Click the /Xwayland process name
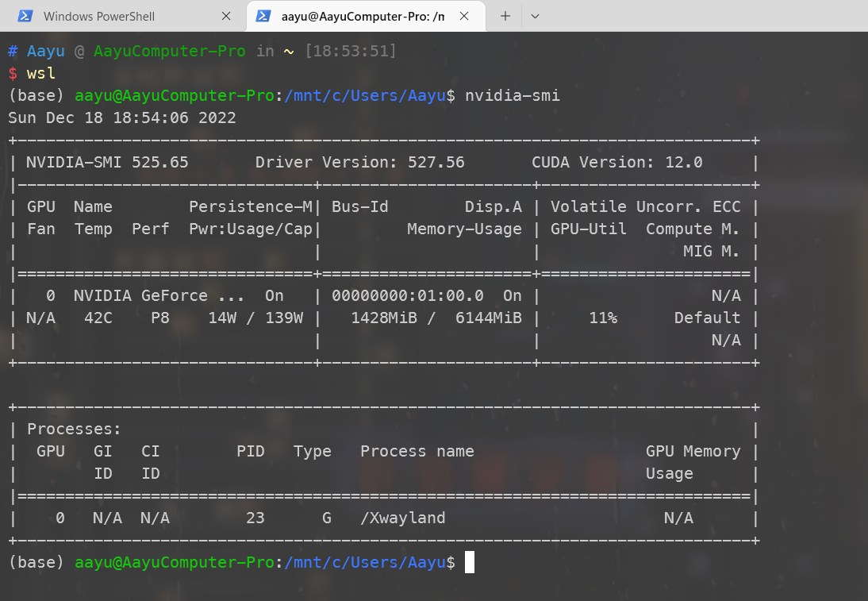 (403, 518)
